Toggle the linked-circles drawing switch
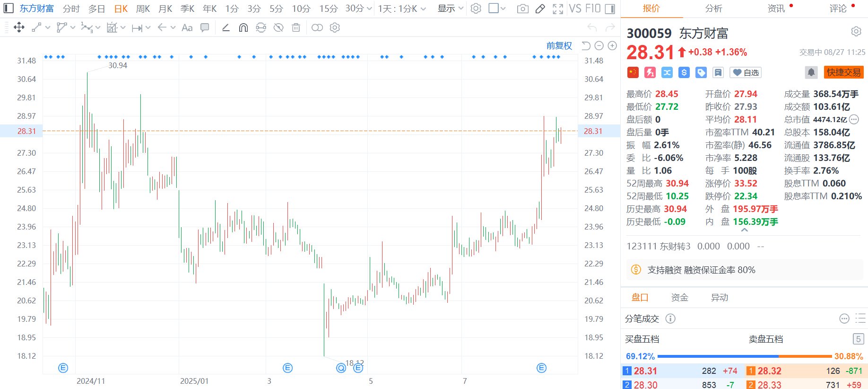This screenshot has height=389, width=868. point(317,27)
